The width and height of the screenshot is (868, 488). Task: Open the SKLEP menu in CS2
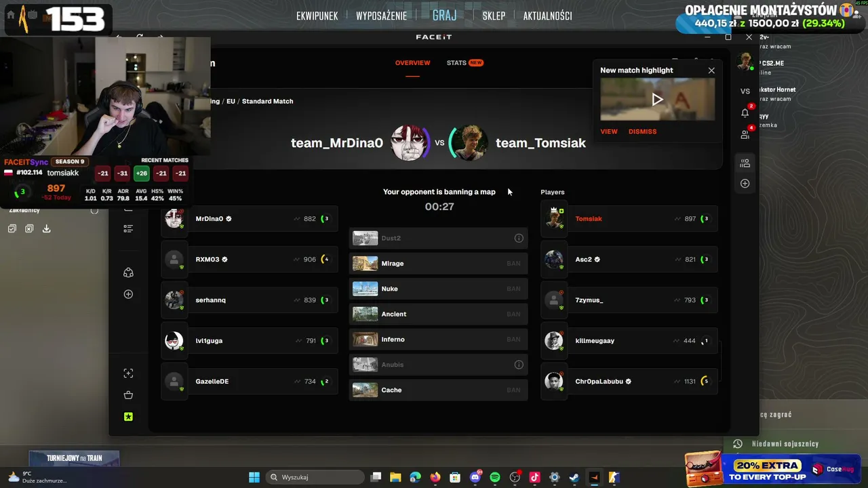[494, 16]
